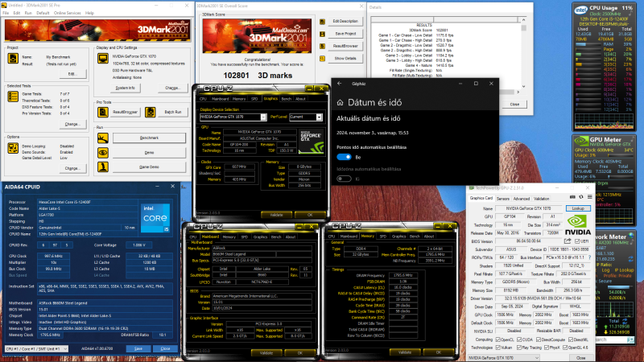Click the refresh arrows icon in Network Meter

tap(631, 258)
